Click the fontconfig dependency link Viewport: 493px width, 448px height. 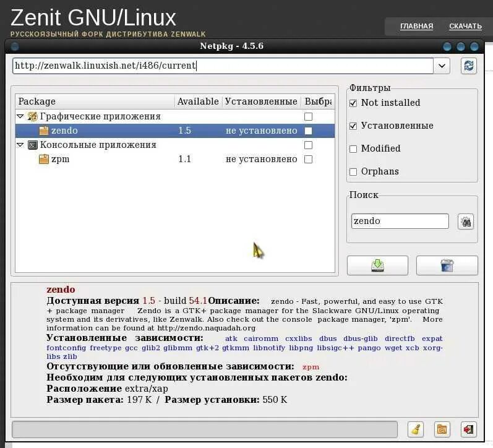(66, 348)
